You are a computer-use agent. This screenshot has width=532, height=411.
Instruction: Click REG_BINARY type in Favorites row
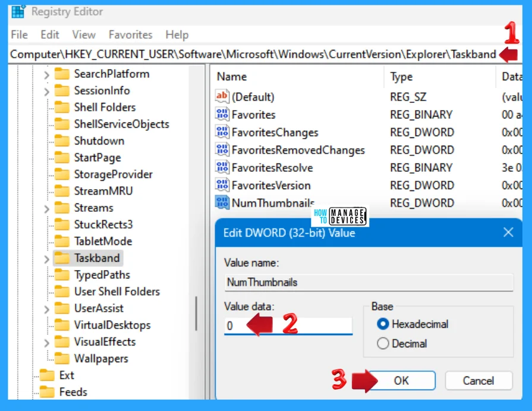(421, 114)
